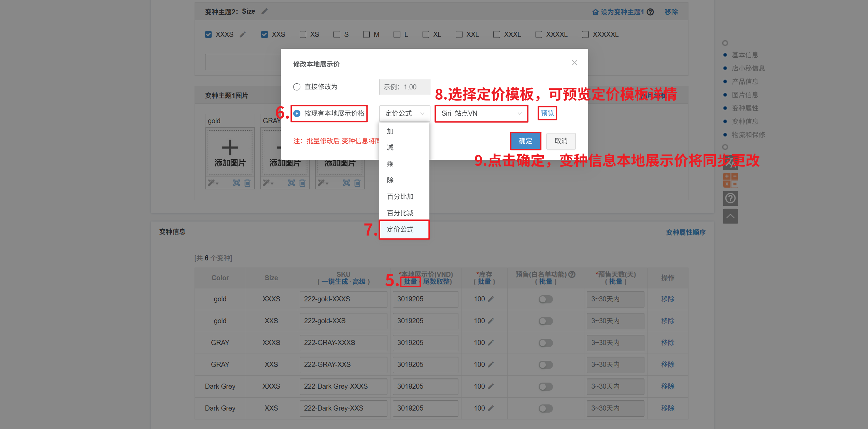
Task: Click the back-to-top arrow icon
Action: pos(730,216)
